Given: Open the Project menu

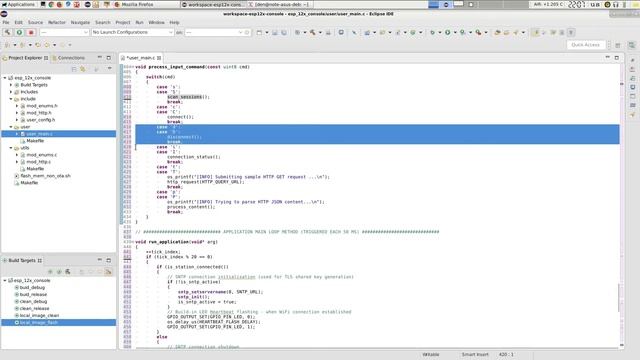Looking at the screenshot, I should click(122, 22).
